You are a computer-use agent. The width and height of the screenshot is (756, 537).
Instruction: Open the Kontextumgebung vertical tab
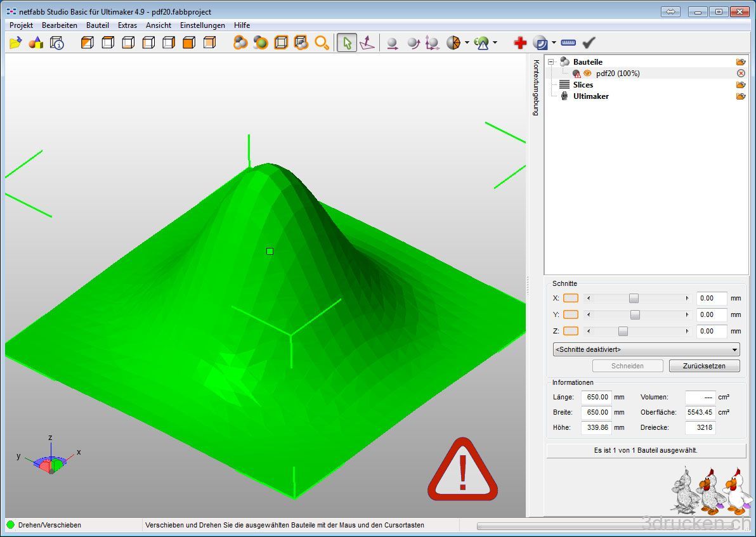(x=536, y=87)
